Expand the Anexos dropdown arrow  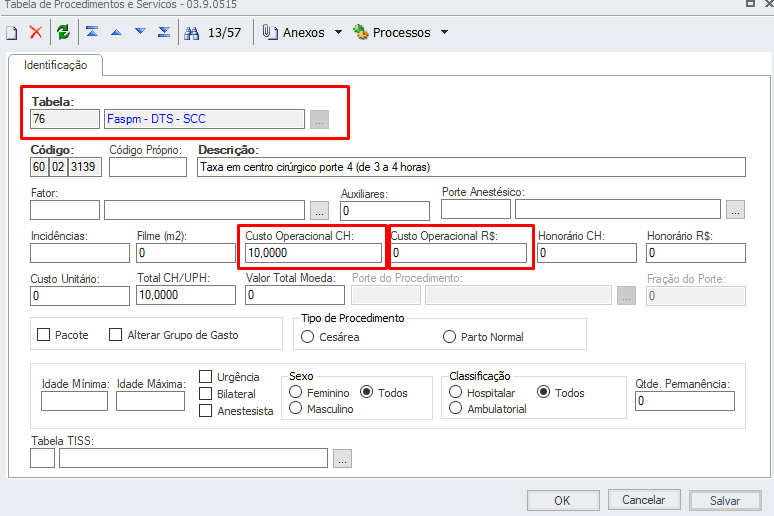click(x=338, y=32)
